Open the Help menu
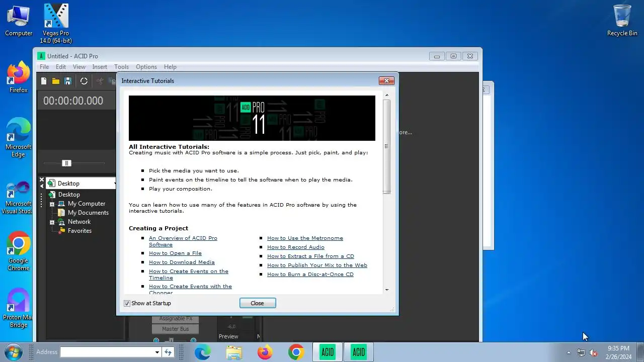This screenshot has width=644, height=362. coord(170,67)
